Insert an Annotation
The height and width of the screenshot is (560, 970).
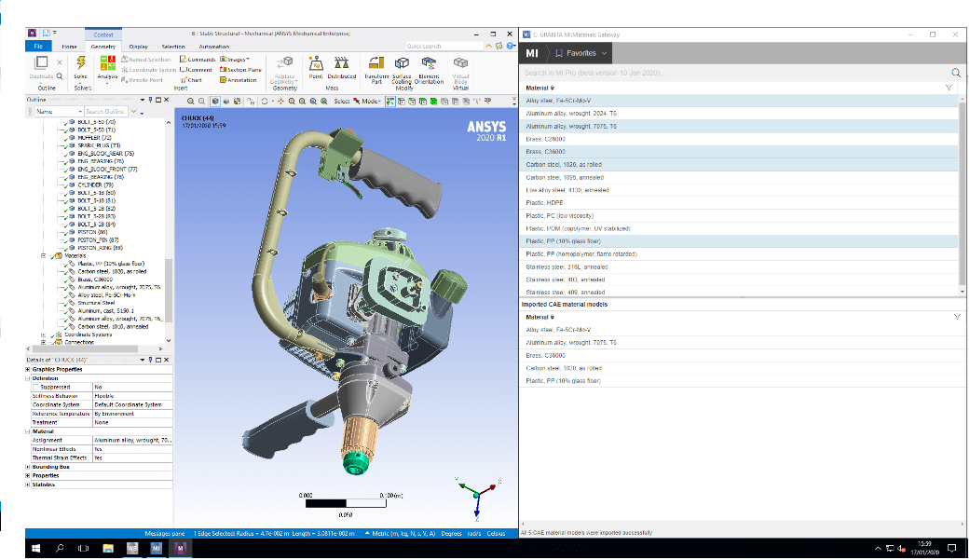pyautogui.click(x=239, y=80)
